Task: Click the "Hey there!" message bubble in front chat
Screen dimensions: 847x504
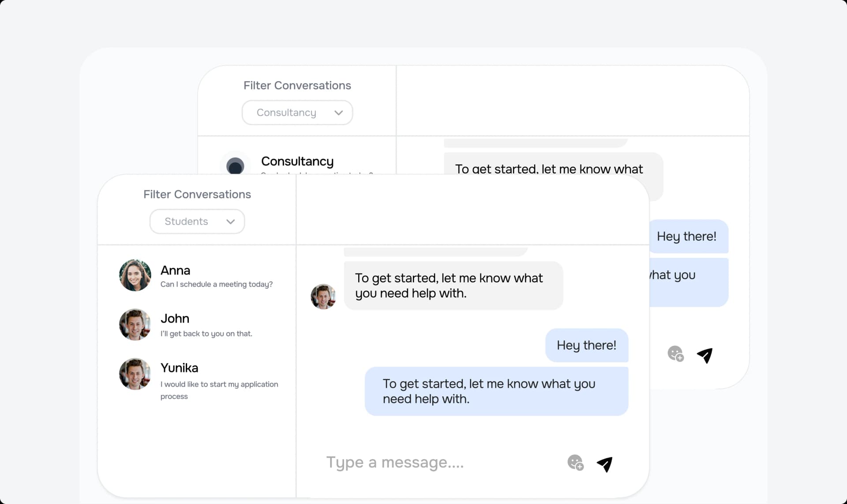Action: (x=586, y=345)
